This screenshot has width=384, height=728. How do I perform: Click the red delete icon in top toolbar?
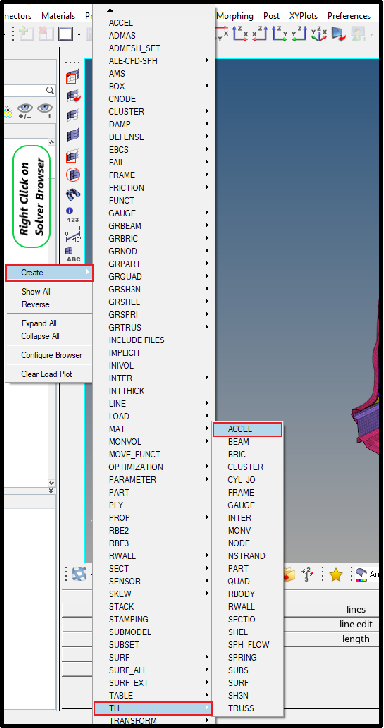coord(46,34)
